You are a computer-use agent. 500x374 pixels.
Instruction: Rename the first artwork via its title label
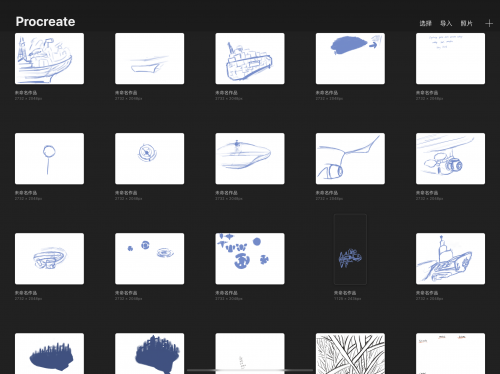click(x=26, y=93)
